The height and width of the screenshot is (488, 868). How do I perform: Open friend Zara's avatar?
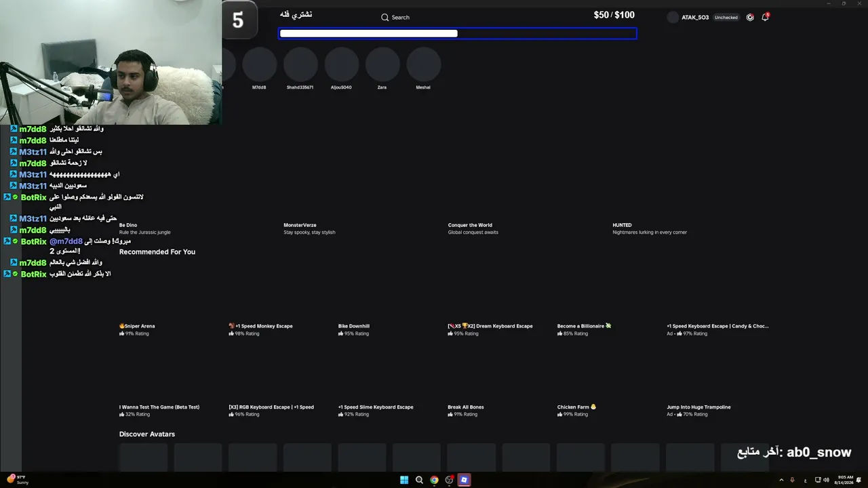pyautogui.click(x=382, y=65)
